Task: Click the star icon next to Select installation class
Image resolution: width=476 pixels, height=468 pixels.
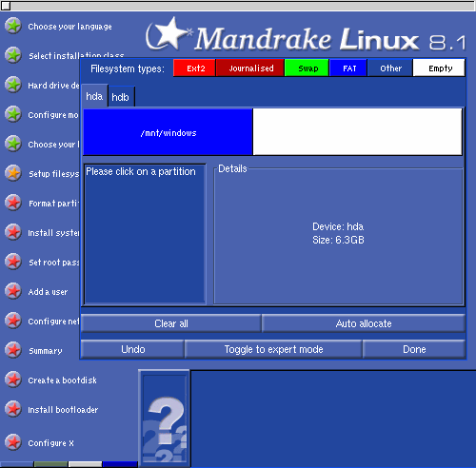Action: pyautogui.click(x=13, y=55)
